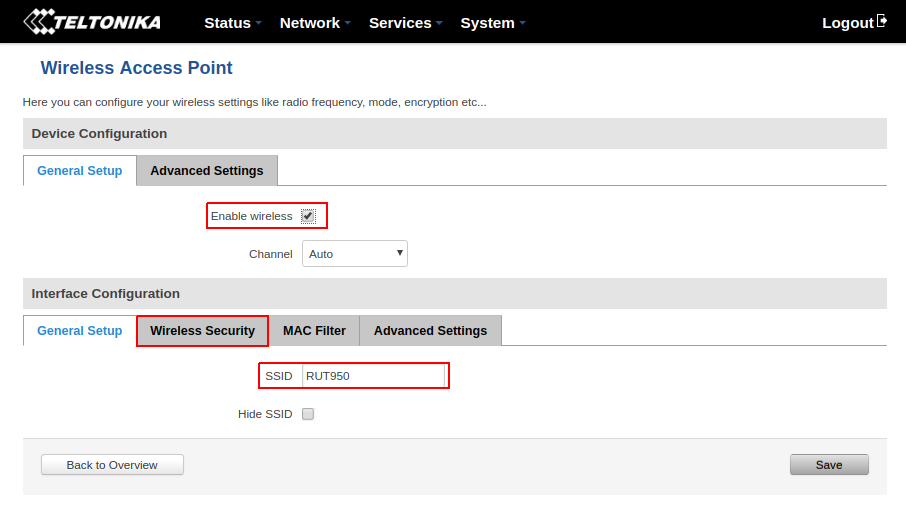Expand the Status menu
Viewport: 906px width, 506px height.
click(x=232, y=22)
